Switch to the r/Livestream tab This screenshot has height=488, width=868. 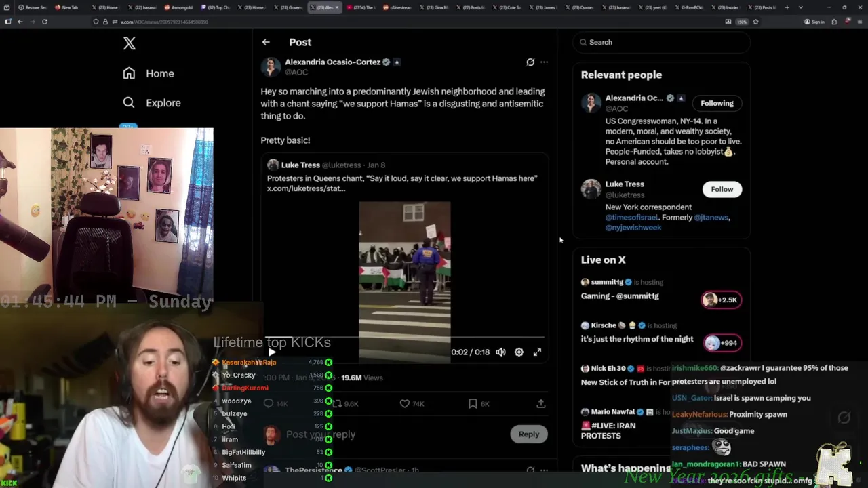(x=397, y=7)
